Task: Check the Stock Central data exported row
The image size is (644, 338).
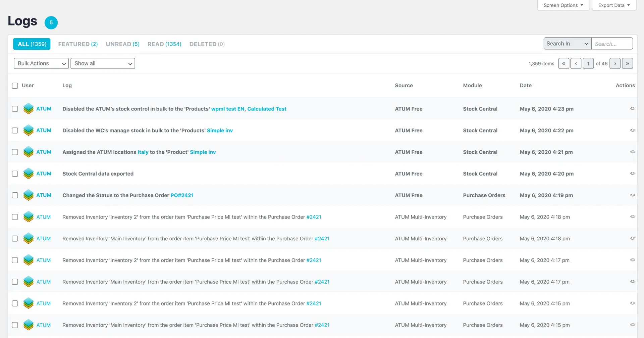Action: pos(15,174)
